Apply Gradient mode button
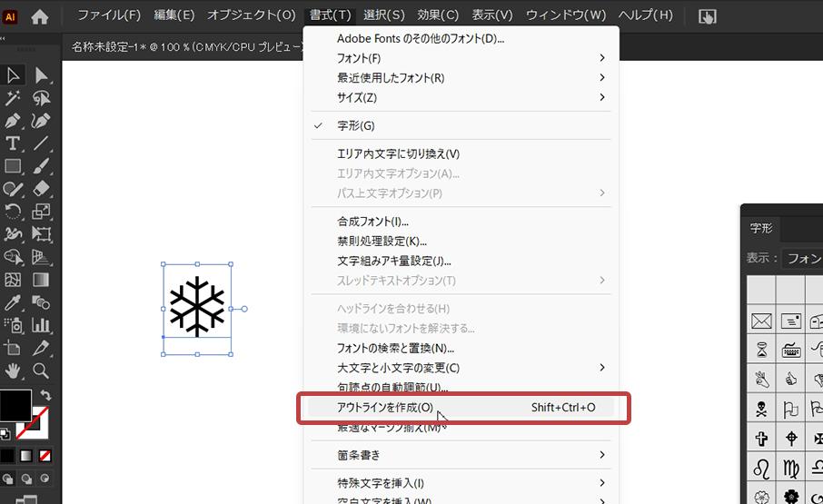This screenshot has width=823, height=504. point(26,456)
